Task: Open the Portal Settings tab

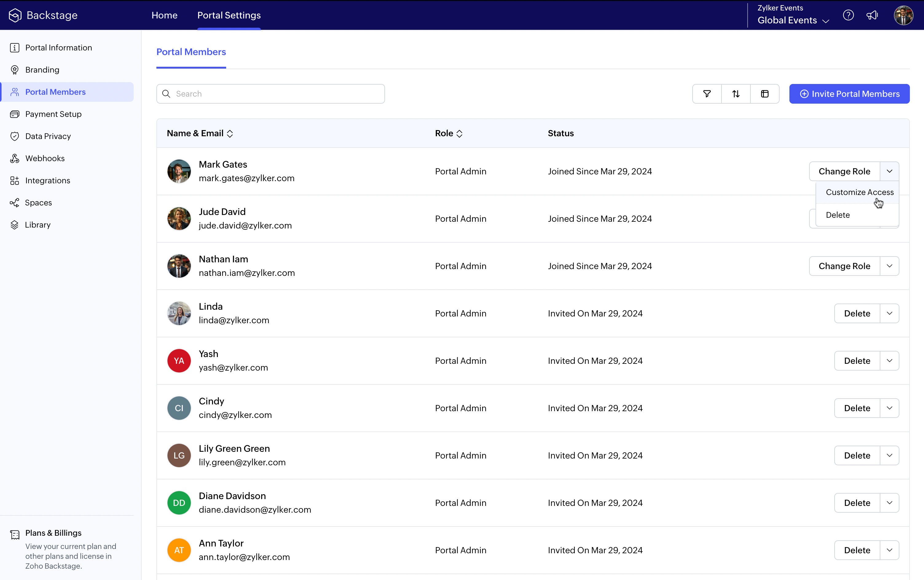Action: click(229, 15)
